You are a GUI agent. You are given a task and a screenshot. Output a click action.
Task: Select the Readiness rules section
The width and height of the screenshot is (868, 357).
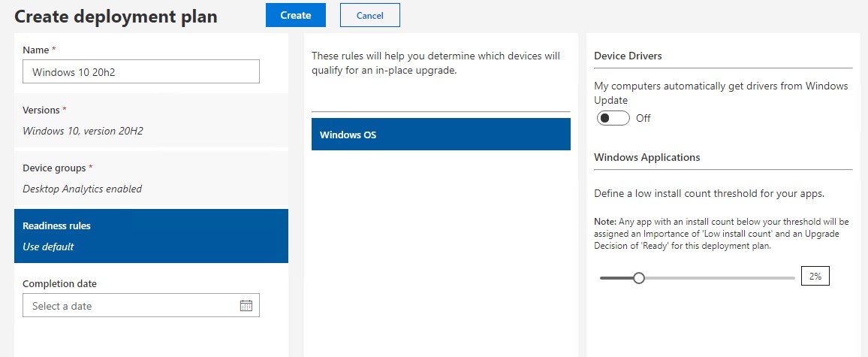[151, 235]
